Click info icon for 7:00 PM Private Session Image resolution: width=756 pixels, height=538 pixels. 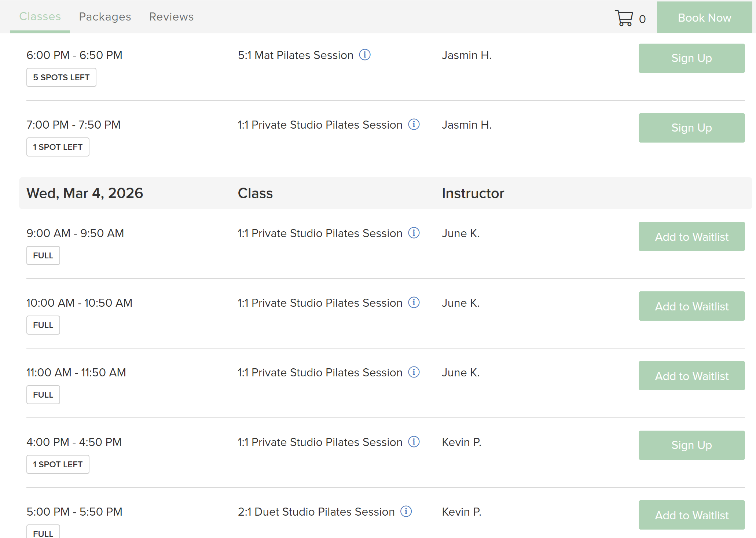[x=414, y=125]
